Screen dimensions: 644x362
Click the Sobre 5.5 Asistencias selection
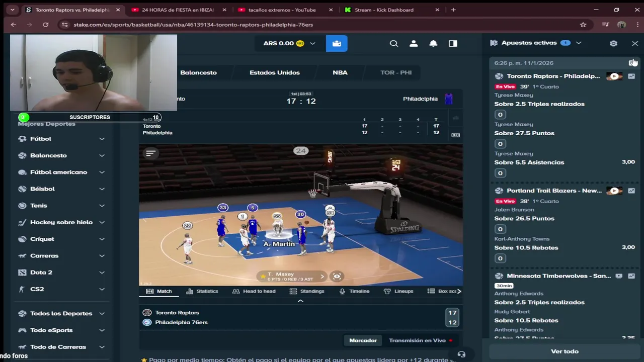[529, 162]
